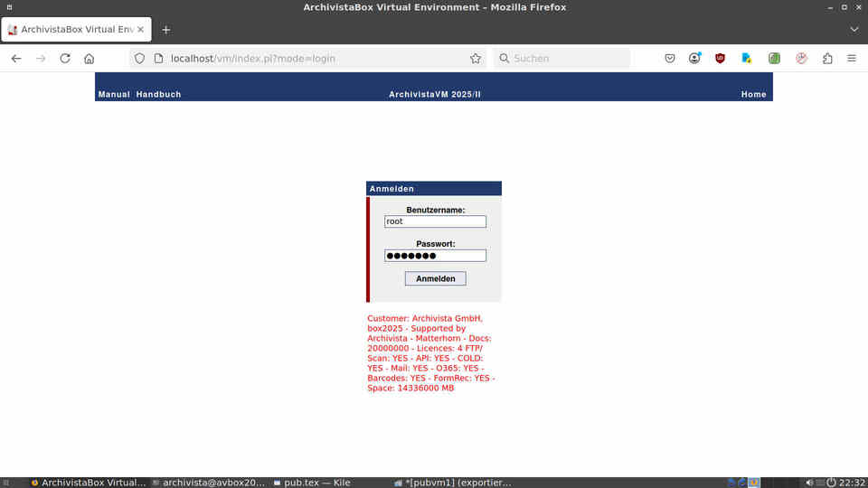This screenshot has width=868, height=488.
Task: Open the uBlock Origin extension
Action: 720,58
